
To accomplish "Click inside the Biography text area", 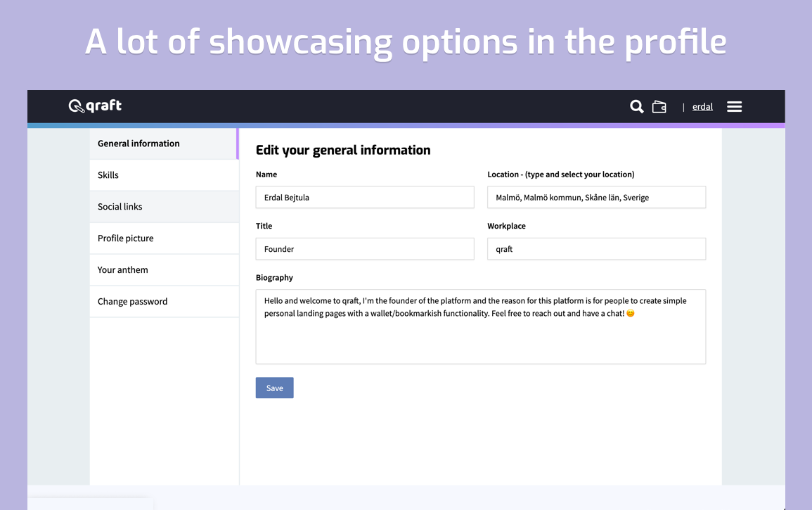I will tap(480, 338).
